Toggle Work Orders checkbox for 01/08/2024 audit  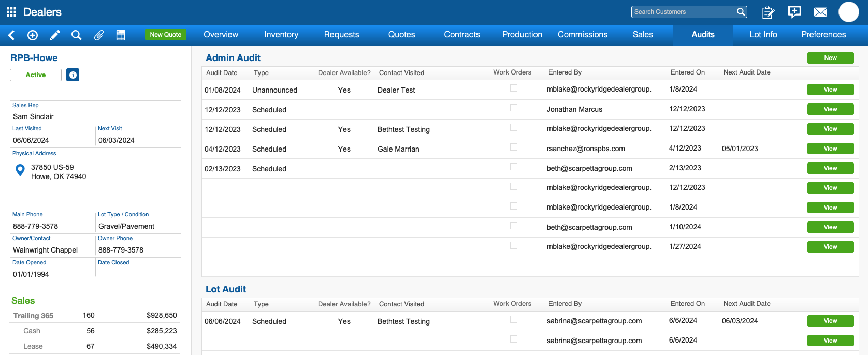(514, 88)
